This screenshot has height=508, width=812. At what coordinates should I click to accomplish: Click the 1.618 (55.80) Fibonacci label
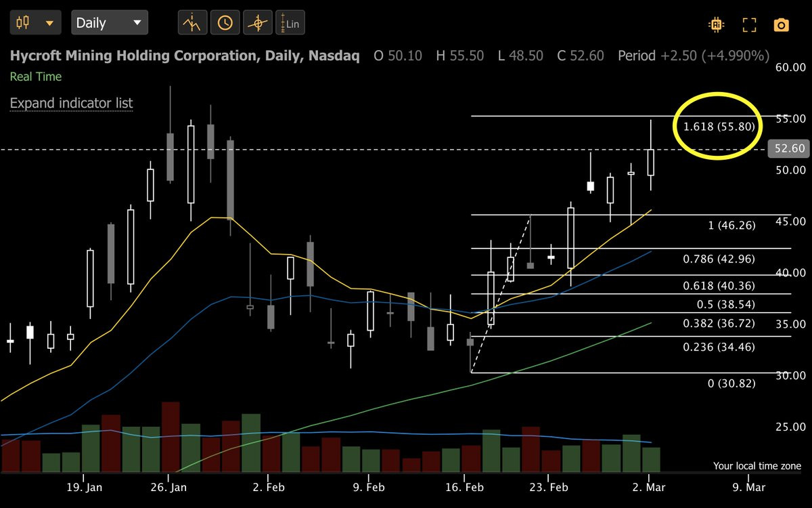[719, 127]
